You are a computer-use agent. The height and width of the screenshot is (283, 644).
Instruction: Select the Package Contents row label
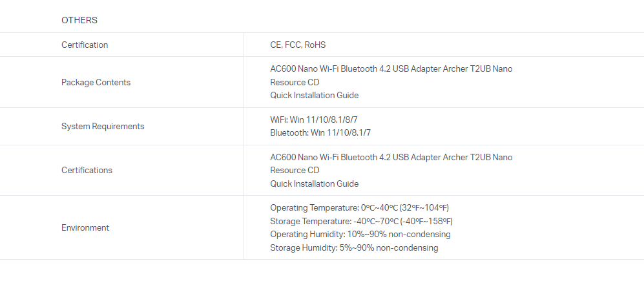click(96, 82)
